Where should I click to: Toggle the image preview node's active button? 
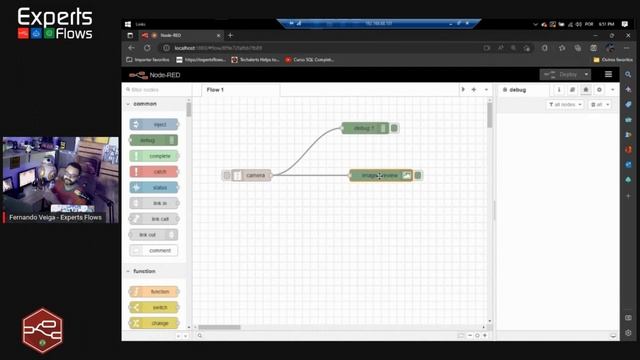pyautogui.click(x=418, y=176)
